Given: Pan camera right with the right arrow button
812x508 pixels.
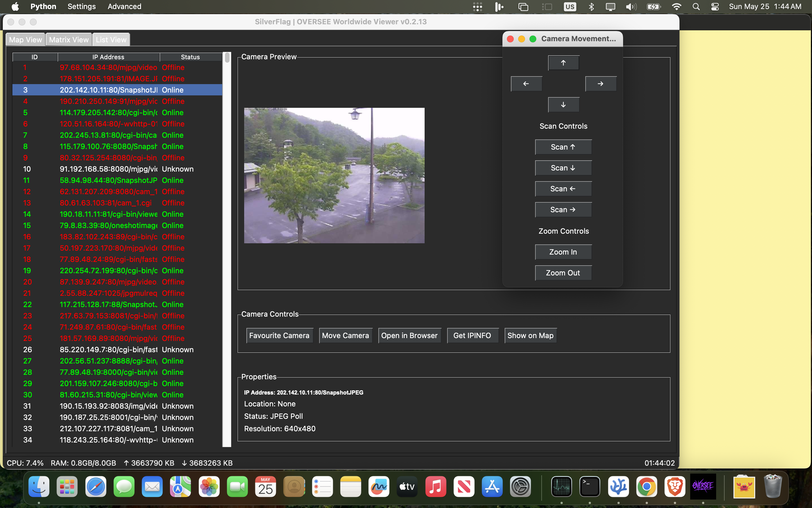Looking at the screenshot, I should 601,84.
